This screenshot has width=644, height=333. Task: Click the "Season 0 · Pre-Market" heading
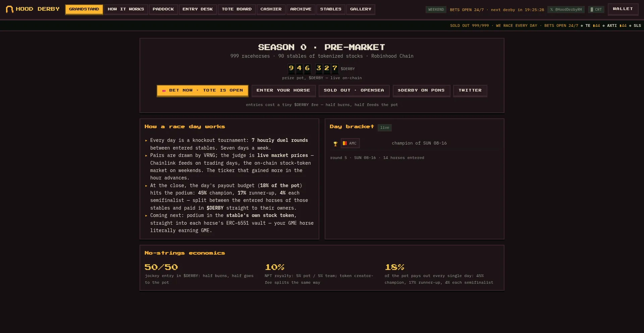coord(322,47)
